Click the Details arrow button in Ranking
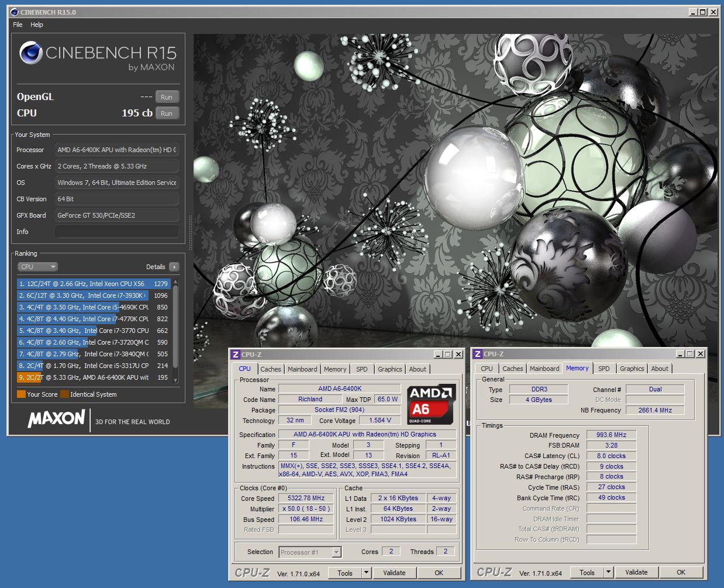The width and height of the screenshot is (724, 588). pos(174,267)
